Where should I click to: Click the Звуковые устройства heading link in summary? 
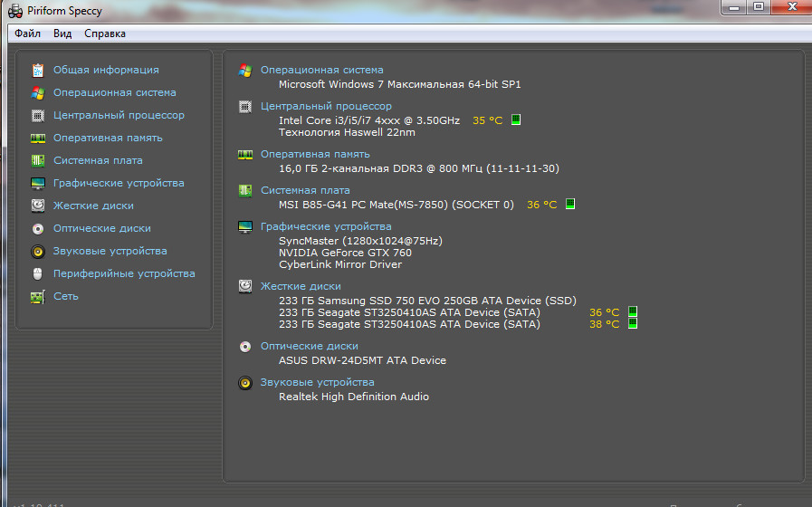[x=317, y=382]
